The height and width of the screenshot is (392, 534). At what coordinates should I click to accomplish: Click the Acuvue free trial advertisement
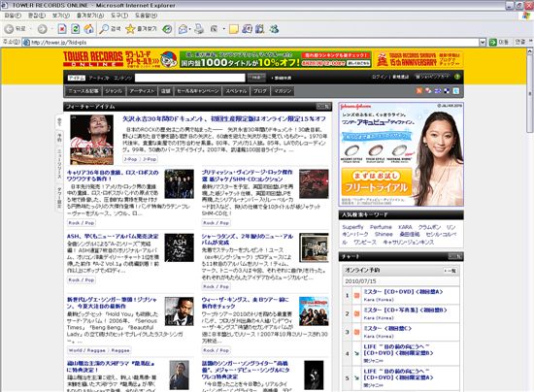pyautogui.click(x=401, y=154)
